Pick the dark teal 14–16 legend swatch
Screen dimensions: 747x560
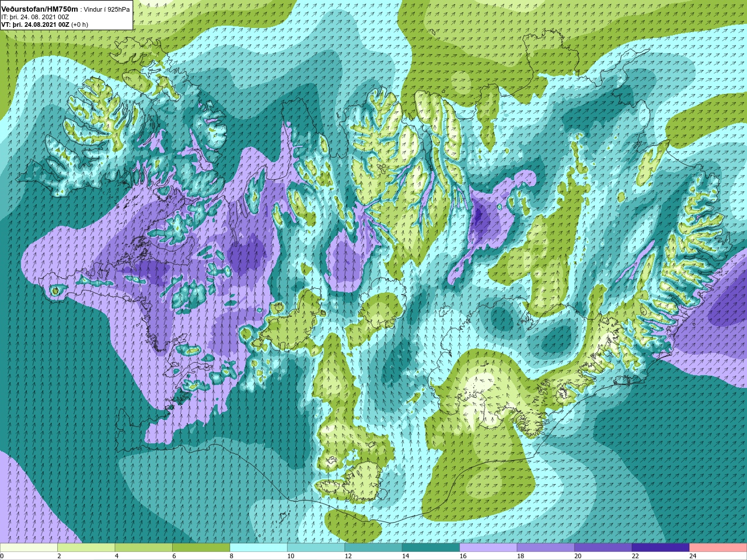pos(431,548)
